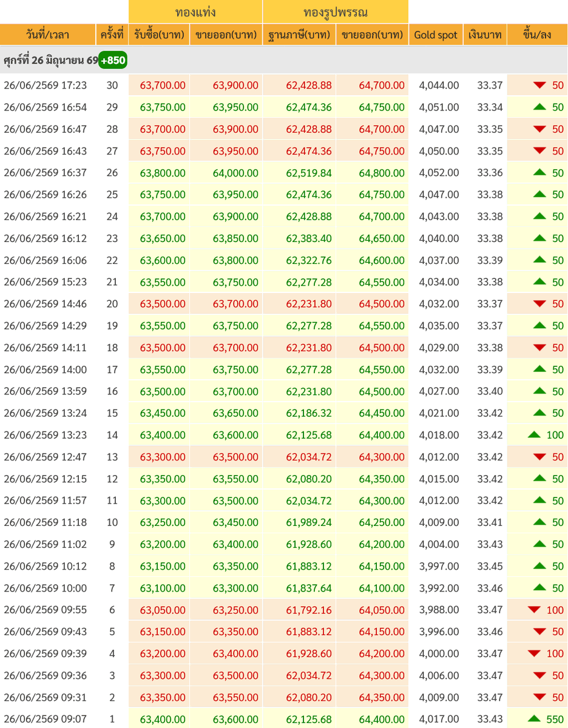Click the ครั้งที่ column header
Screen dimensions: 568x728
pyautogui.click(x=112, y=35)
